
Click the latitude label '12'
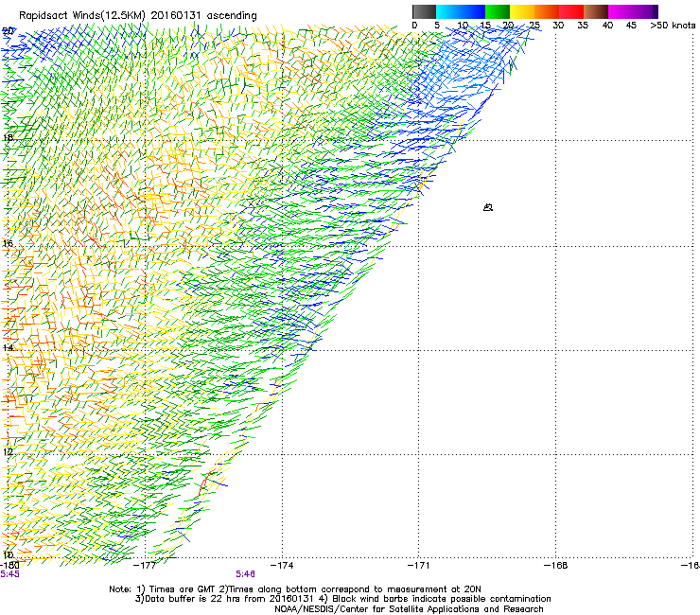tap(8, 451)
